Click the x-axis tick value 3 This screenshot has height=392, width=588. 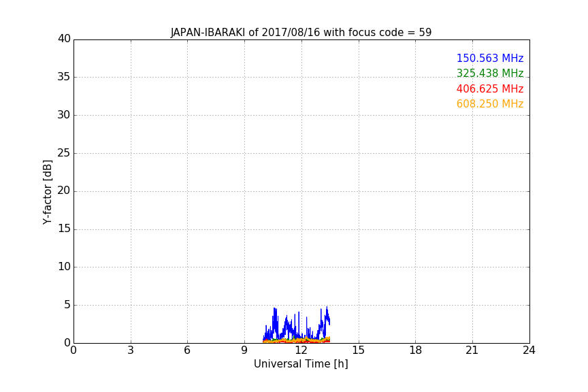click(x=131, y=350)
